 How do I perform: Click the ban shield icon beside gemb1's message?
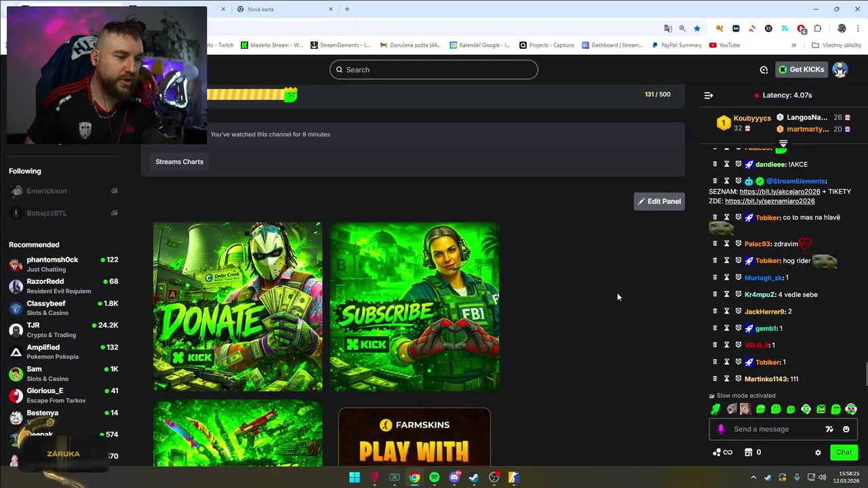738,328
